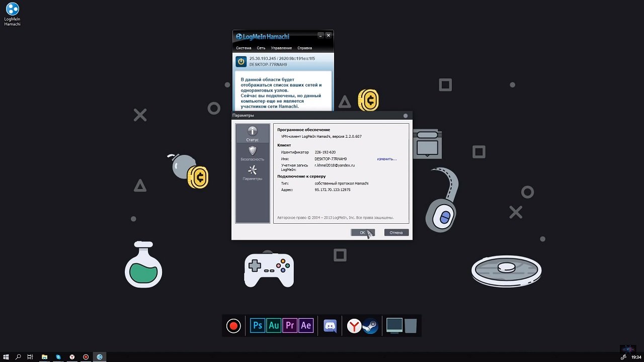Open the Сеть menu

point(261,48)
